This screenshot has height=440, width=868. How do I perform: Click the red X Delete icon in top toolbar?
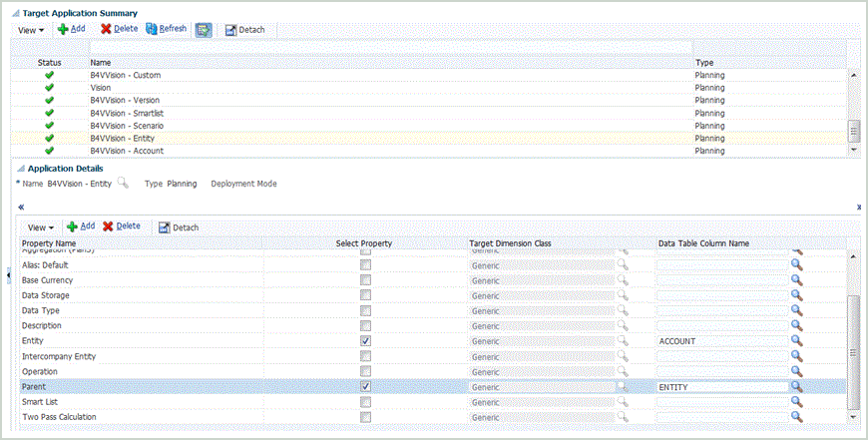106,30
